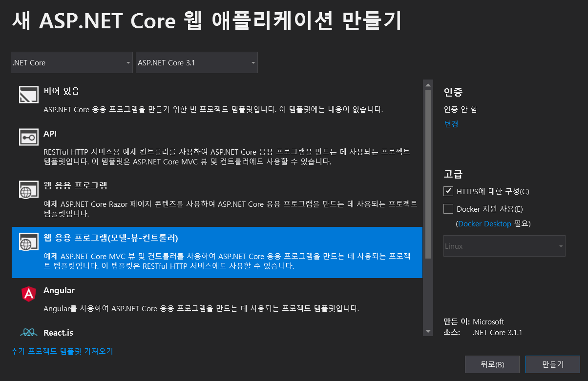This screenshot has width=588, height=381.
Task: Open the .NET Core framework dropdown
Action: point(72,62)
